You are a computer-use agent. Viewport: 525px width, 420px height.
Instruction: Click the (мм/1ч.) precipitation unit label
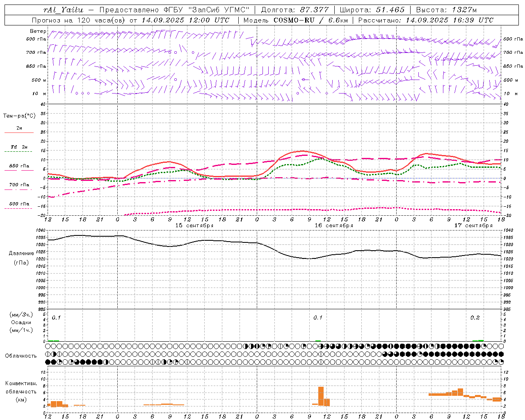coord(21,330)
